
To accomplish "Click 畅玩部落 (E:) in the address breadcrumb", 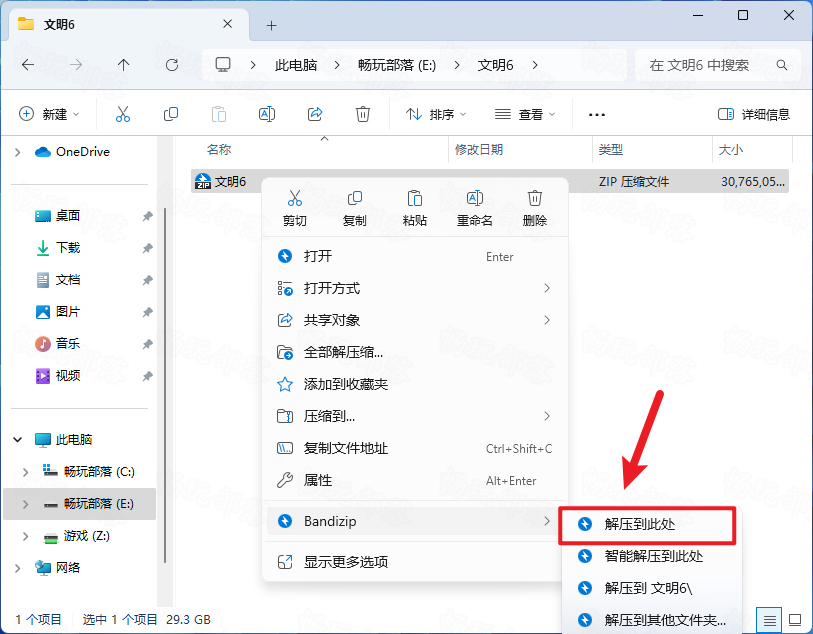I will click(397, 65).
